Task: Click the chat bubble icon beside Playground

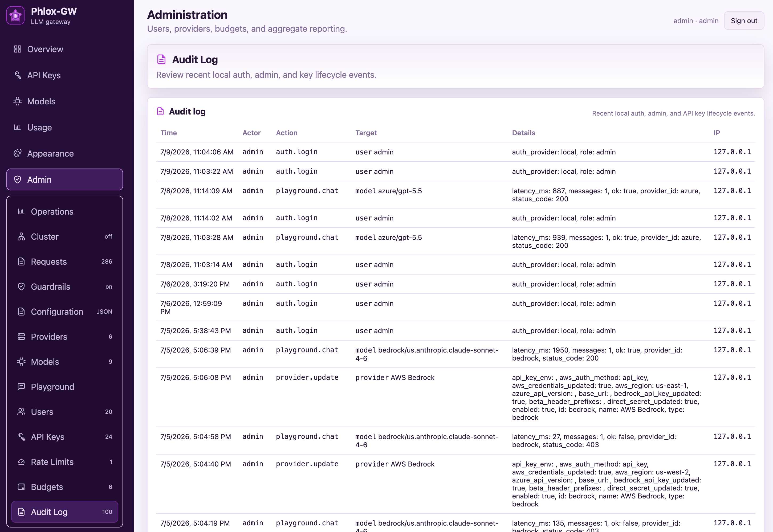Action: click(x=21, y=386)
